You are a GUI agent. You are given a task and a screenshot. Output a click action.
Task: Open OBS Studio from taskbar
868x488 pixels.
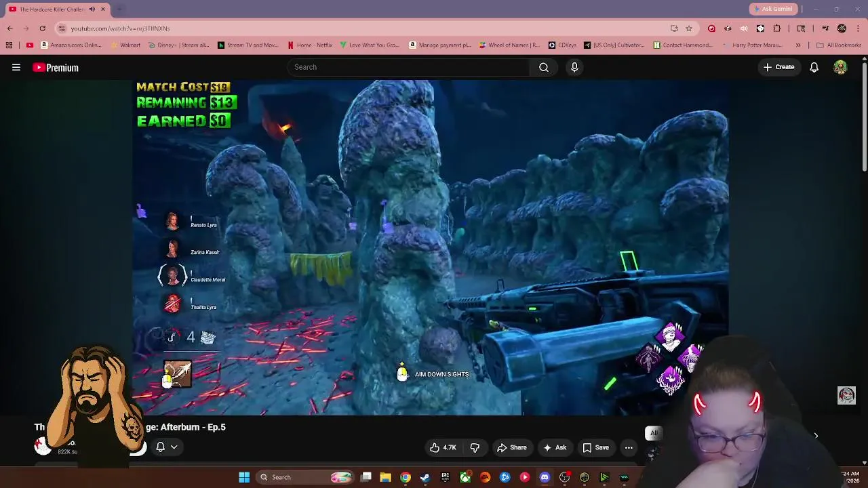pos(565,477)
